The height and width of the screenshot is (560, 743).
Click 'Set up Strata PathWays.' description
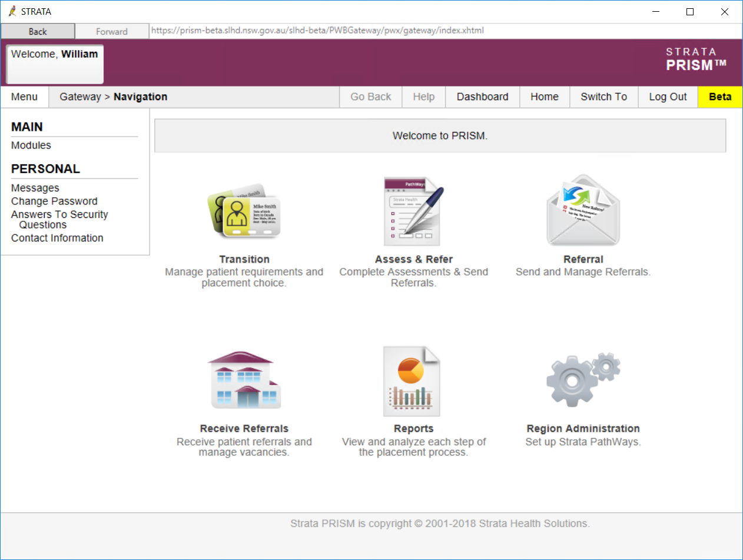pos(583,442)
